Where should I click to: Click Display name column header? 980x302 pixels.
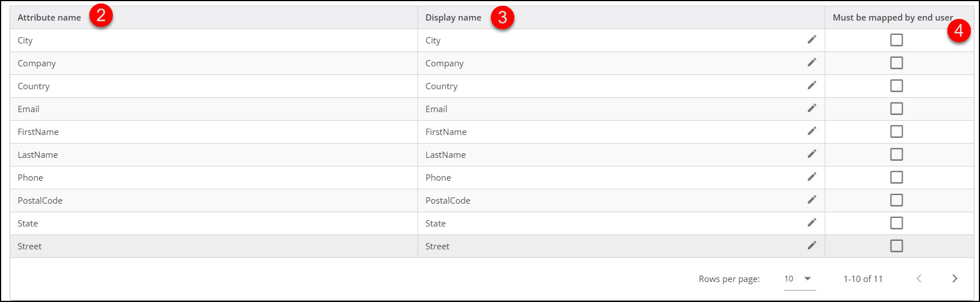coord(453,18)
